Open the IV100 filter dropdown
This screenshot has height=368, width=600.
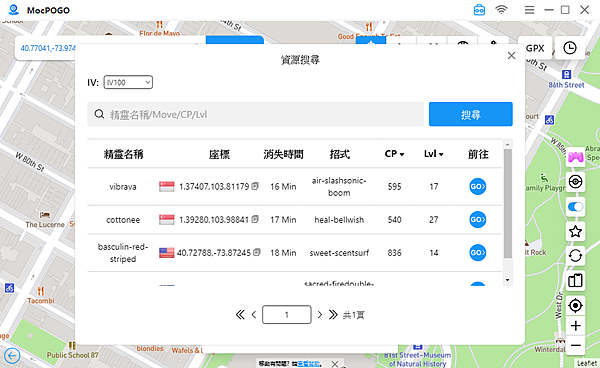[128, 82]
